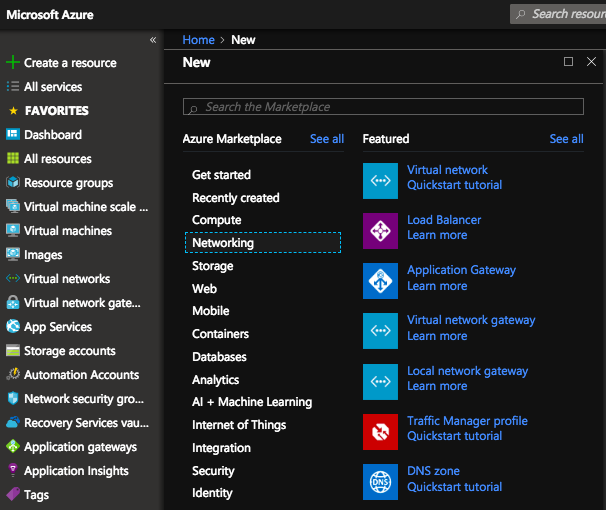The image size is (606, 510).
Task: Open See all for Azure Marketplace
Action: point(327,139)
